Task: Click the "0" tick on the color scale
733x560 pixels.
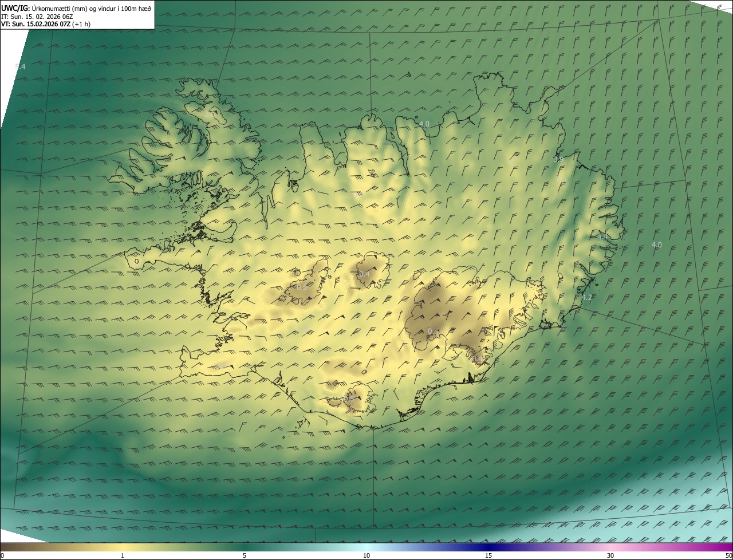Action: click(2, 555)
